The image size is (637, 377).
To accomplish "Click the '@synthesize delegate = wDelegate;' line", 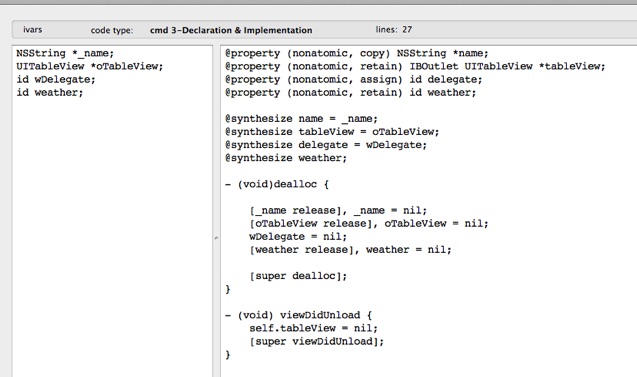I will click(326, 145).
